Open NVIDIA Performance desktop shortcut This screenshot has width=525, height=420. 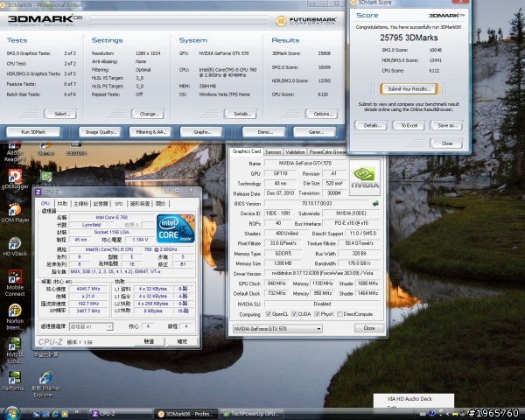(14, 381)
